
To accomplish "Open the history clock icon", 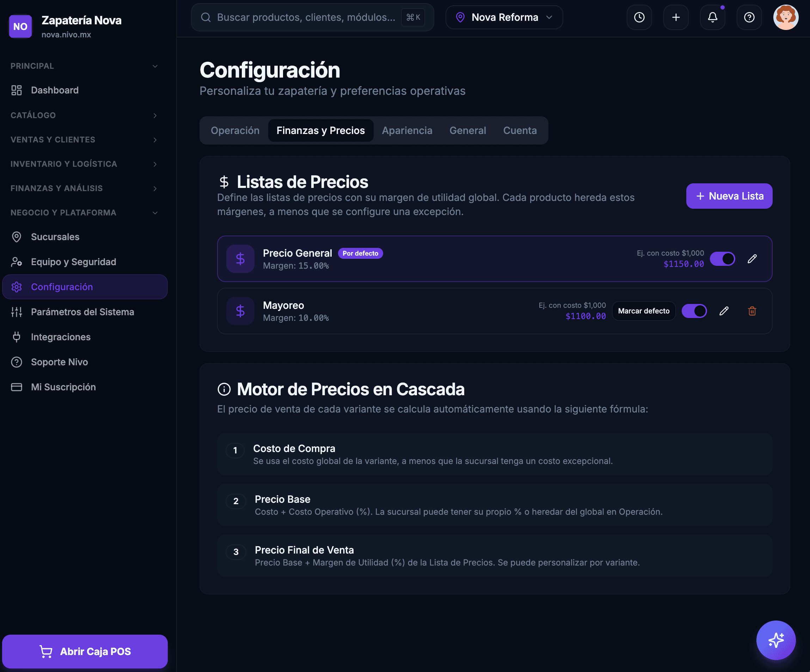I will pyautogui.click(x=639, y=17).
